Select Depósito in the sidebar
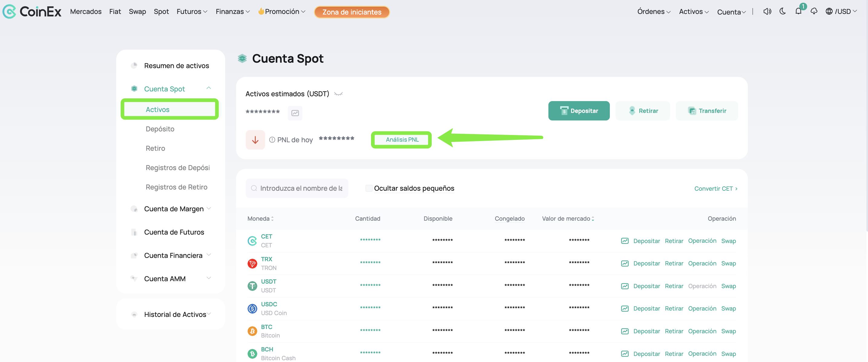The height and width of the screenshot is (362, 868). point(160,129)
